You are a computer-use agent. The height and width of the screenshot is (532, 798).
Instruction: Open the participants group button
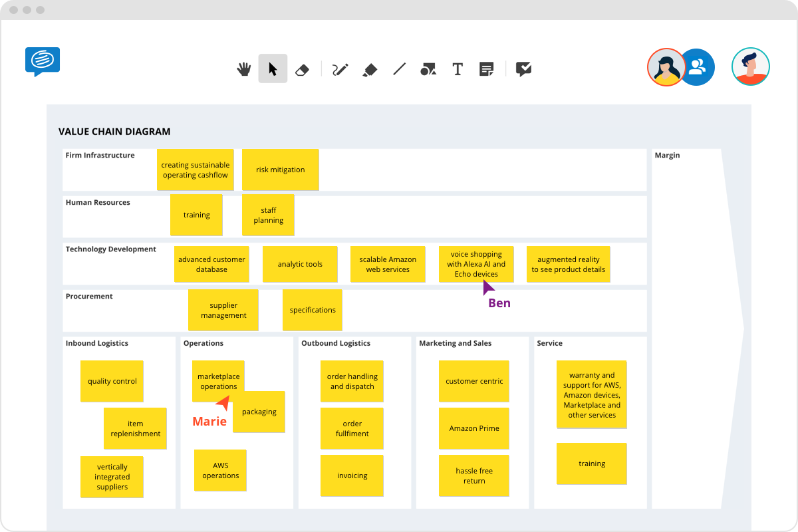pos(698,67)
